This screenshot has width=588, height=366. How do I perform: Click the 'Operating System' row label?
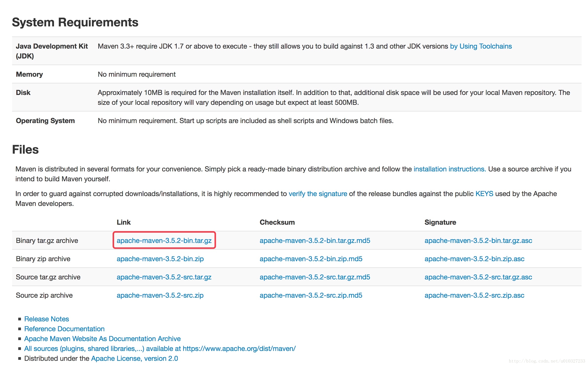pyautogui.click(x=45, y=121)
